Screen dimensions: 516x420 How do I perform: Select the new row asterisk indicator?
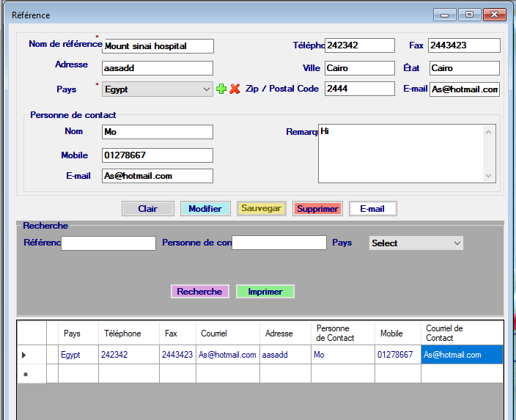(25, 374)
